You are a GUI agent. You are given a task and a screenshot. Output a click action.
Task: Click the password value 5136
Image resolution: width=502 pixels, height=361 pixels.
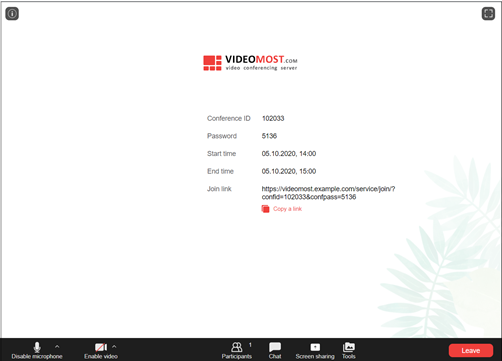pyautogui.click(x=269, y=136)
